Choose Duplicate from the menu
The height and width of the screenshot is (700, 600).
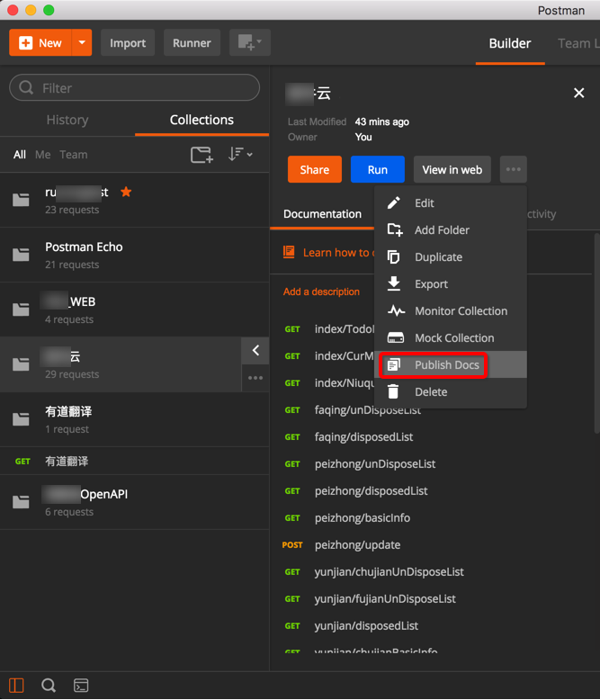tap(451, 257)
